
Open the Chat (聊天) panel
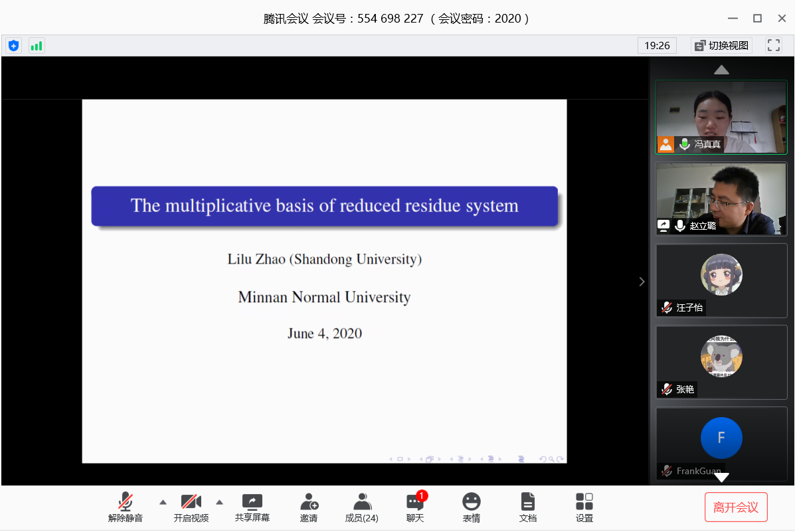click(415, 507)
